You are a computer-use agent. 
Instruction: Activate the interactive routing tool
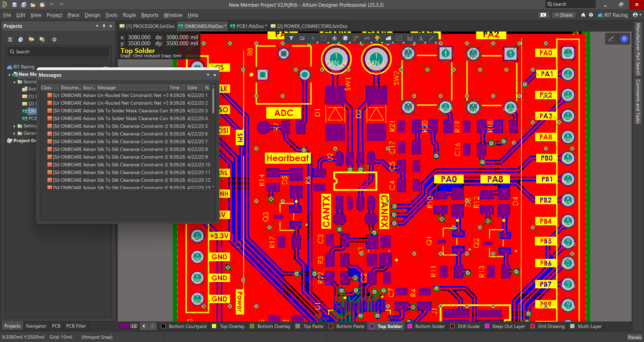pos(356,38)
